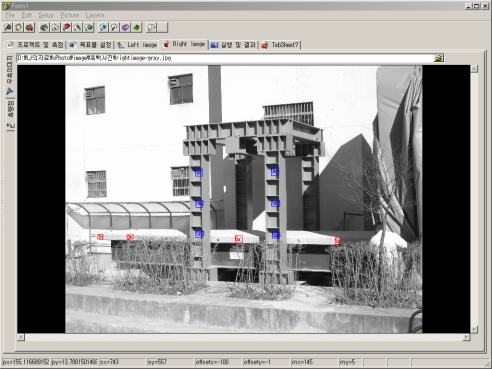Click the rotated square frame toolbar icon
The width and height of the screenshot is (492, 369).
click(19, 27)
